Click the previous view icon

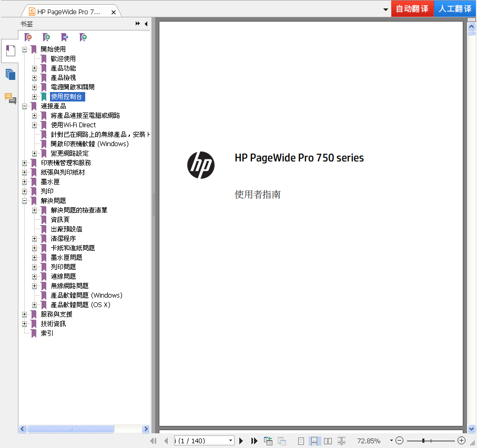click(x=268, y=441)
